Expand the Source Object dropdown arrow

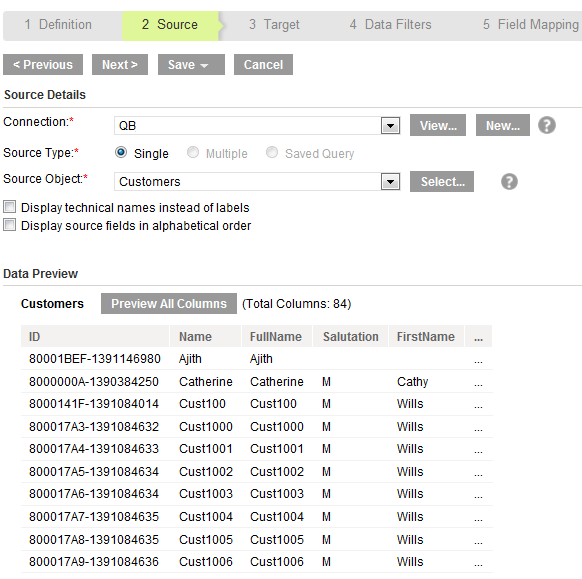click(x=390, y=181)
